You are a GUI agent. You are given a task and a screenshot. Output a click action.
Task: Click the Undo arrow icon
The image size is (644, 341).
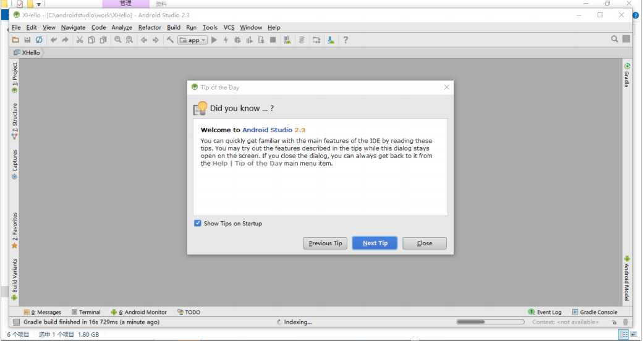(x=53, y=40)
